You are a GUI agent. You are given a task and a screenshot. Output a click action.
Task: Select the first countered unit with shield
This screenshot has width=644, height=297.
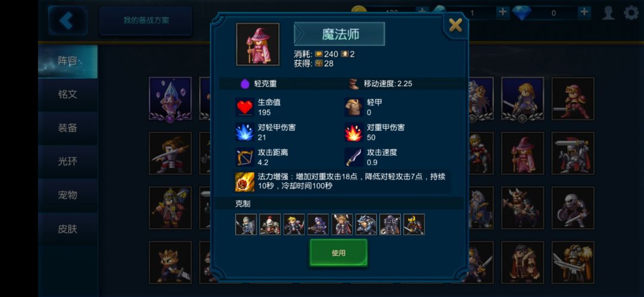246,224
